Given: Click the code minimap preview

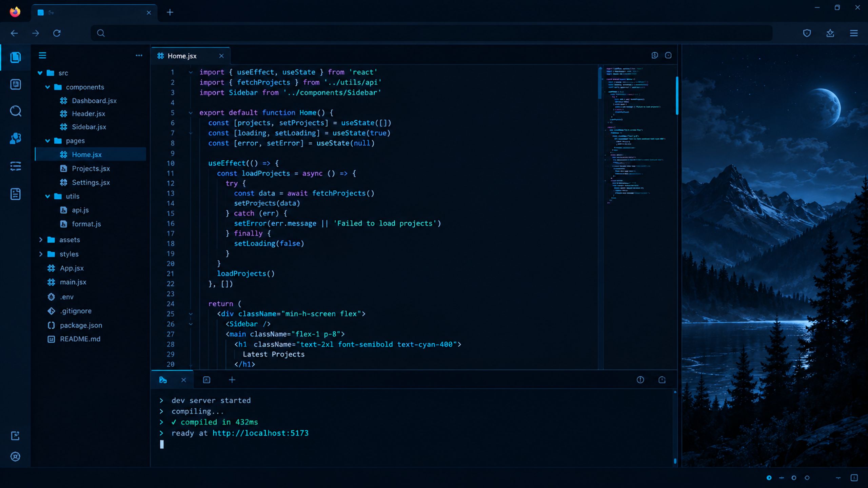Looking at the screenshot, I should pyautogui.click(x=636, y=136).
